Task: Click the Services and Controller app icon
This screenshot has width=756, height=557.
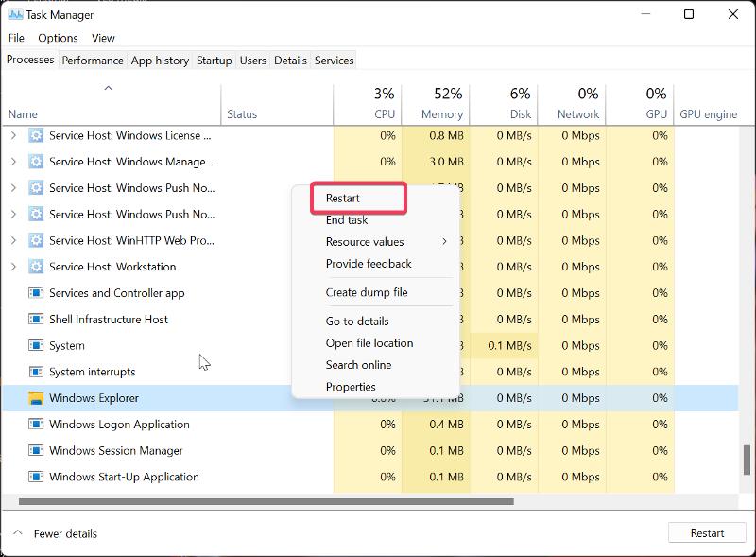Action: (x=36, y=293)
